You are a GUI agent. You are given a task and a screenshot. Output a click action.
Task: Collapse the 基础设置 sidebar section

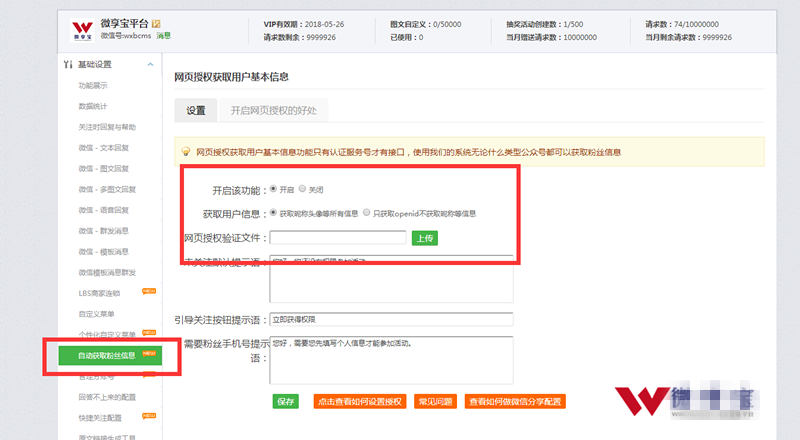(150, 65)
